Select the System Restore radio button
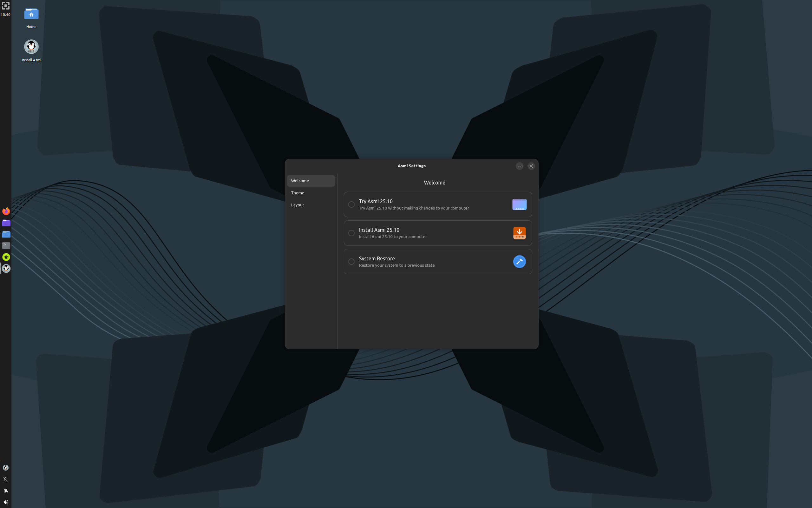 351,262
